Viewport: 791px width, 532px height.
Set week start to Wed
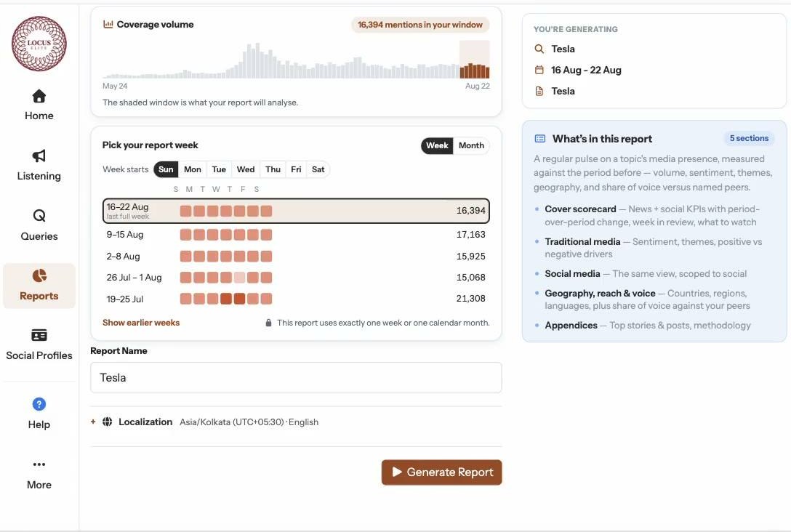click(246, 169)
